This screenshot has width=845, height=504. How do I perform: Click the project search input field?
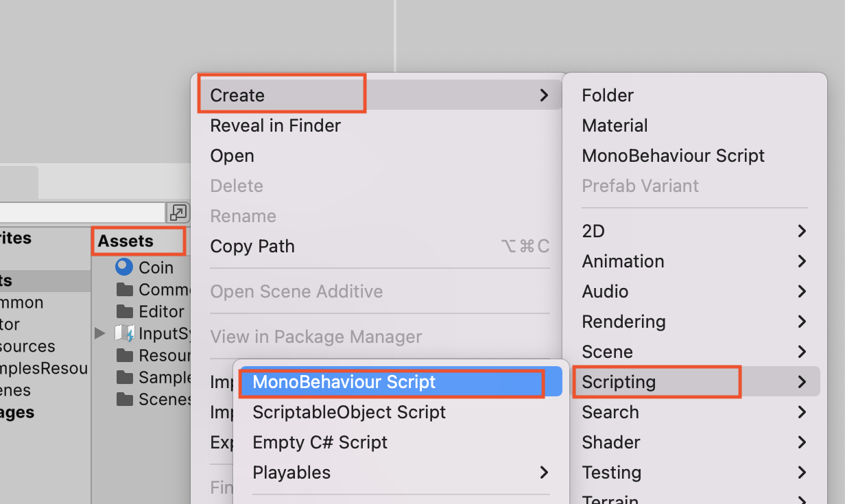[x=82, y=213]
